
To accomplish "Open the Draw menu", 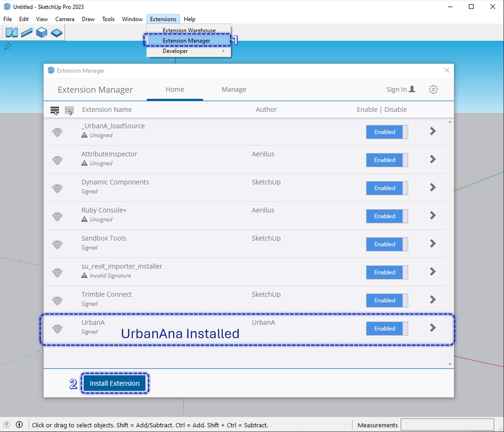I will 88,19.
